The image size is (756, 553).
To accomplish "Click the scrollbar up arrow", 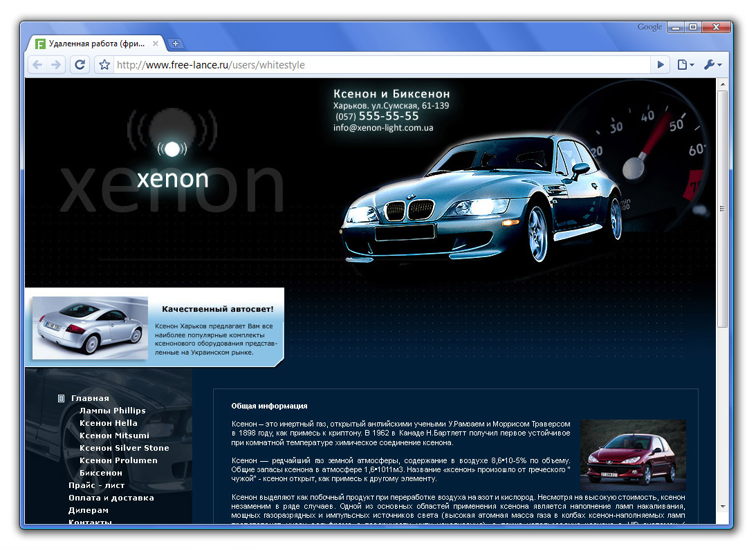I will (722, 84).
